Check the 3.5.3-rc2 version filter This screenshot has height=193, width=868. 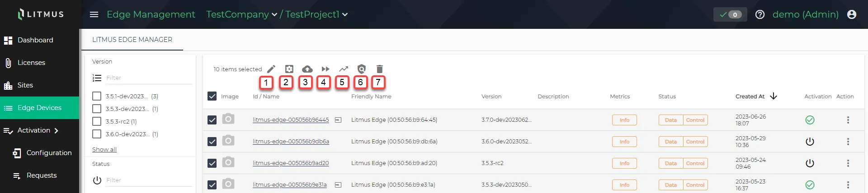97,121
